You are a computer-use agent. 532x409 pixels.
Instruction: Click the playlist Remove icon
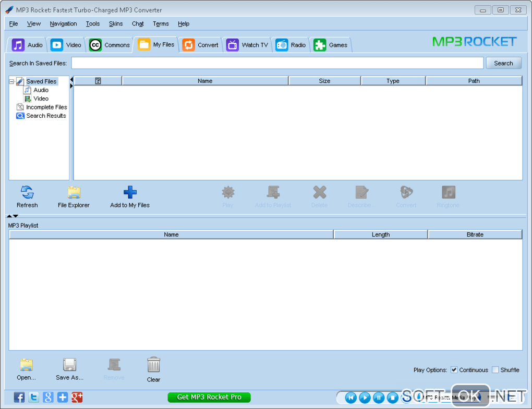[x=114, y=365]
